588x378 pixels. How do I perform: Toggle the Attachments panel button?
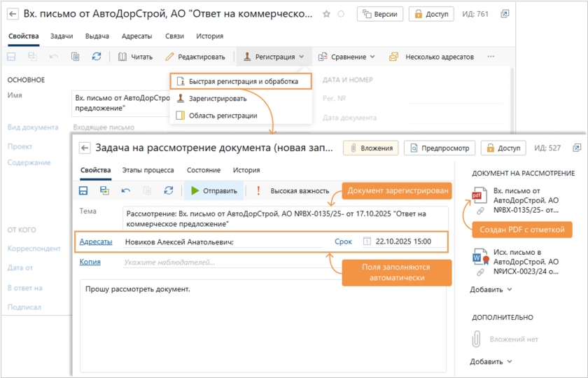point(370,148)
